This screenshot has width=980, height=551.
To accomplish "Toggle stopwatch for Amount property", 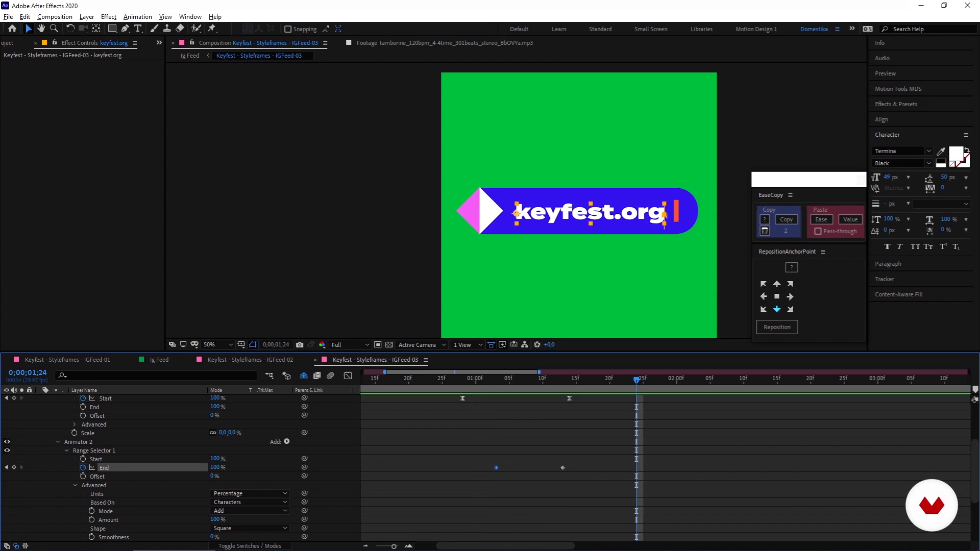I will (92, 519).
